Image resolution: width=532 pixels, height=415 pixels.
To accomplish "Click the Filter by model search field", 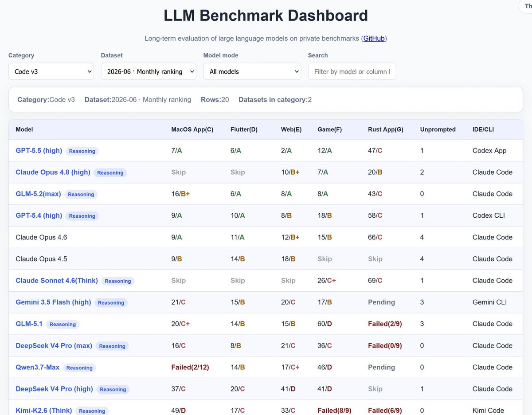I will [x=352, y=71].
